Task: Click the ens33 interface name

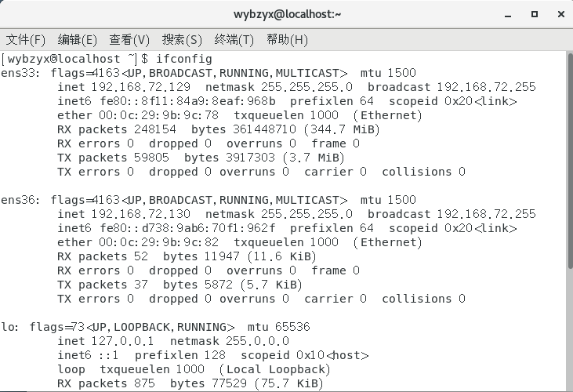Action: pyautogui.click(x=17, y=73)
